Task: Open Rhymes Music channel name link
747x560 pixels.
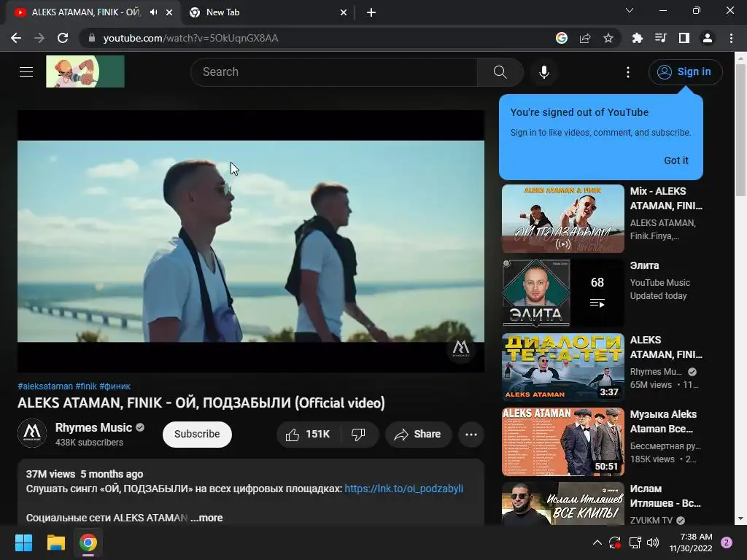Action: coord(93,427)
